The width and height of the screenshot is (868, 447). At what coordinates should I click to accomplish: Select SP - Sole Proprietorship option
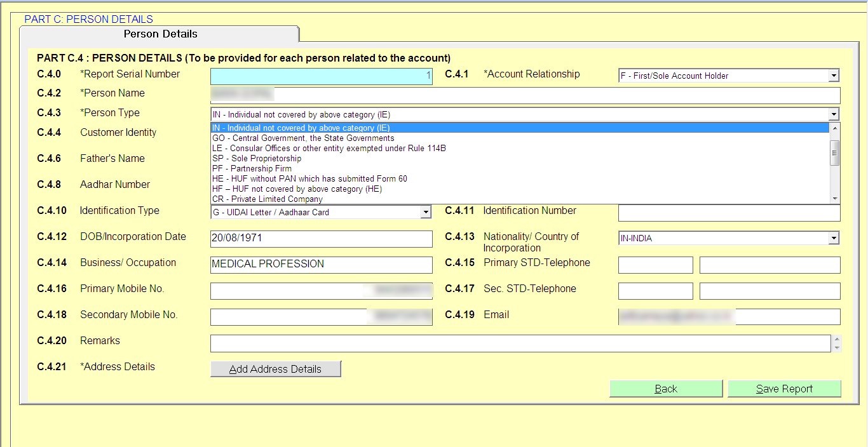pos(257,159)
